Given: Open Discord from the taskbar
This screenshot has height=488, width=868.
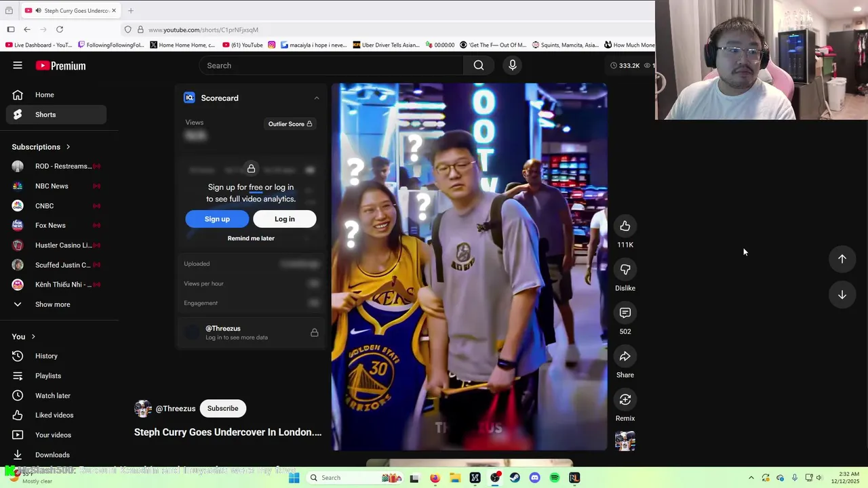Looking at the screenshot, I should [x=534, y=478].
